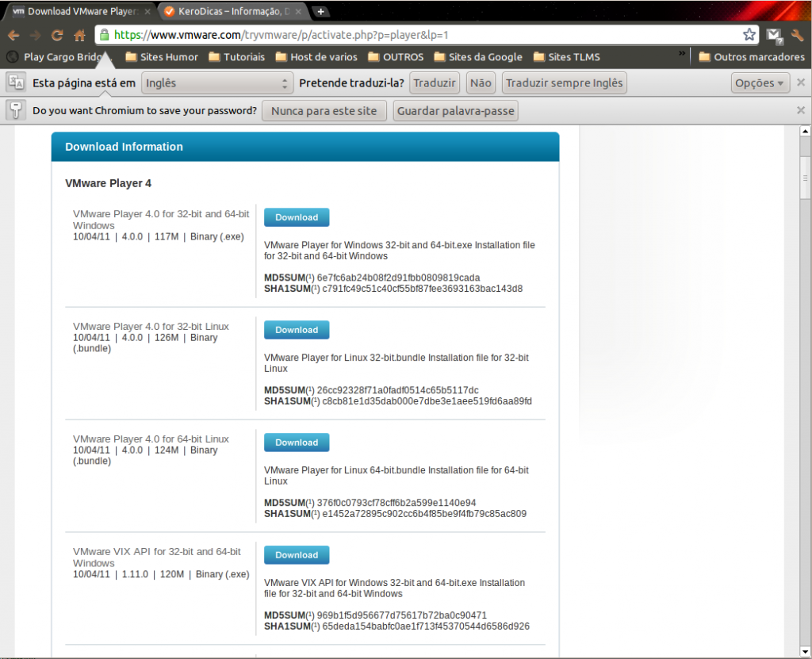Open the mail checker extension icon
The width and height of the screenshot is (812, 659).
pos(774,36)
